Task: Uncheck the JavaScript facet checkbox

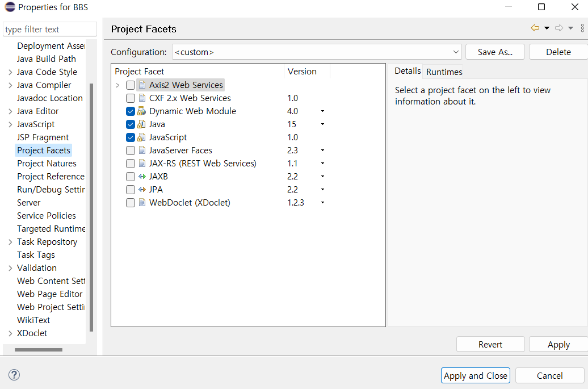Action: [x=131, y=137]
